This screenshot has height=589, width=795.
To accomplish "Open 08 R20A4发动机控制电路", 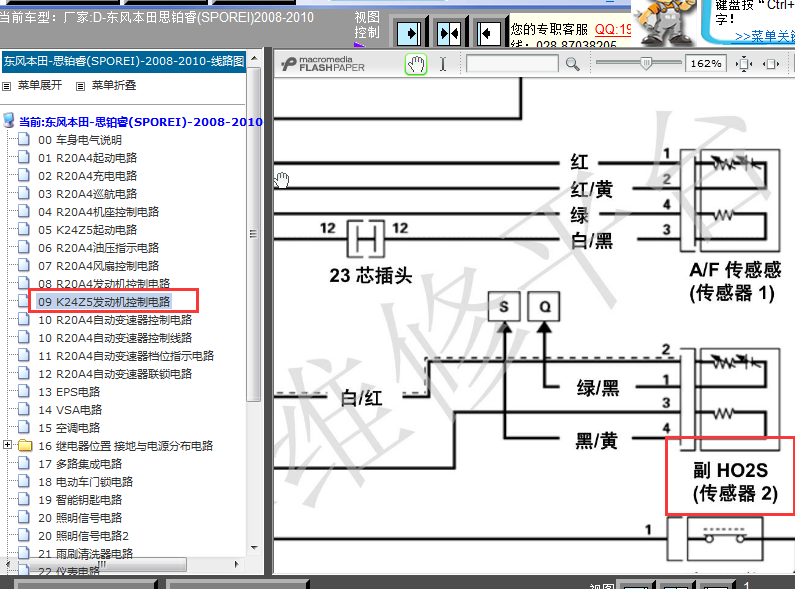I will tap(104, 284).
